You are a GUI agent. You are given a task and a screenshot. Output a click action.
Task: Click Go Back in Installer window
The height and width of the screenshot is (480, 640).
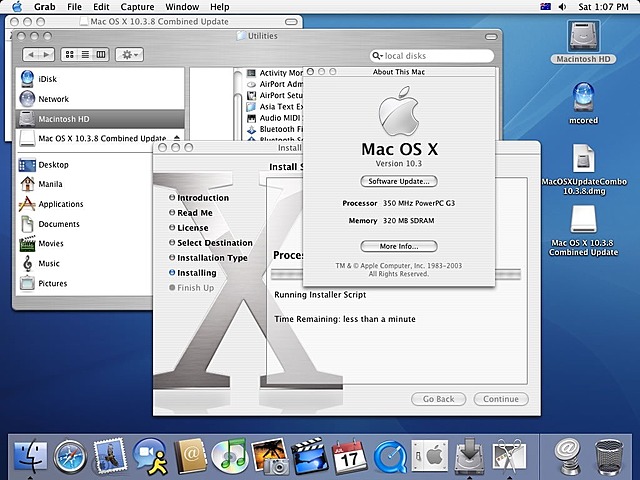438,399
